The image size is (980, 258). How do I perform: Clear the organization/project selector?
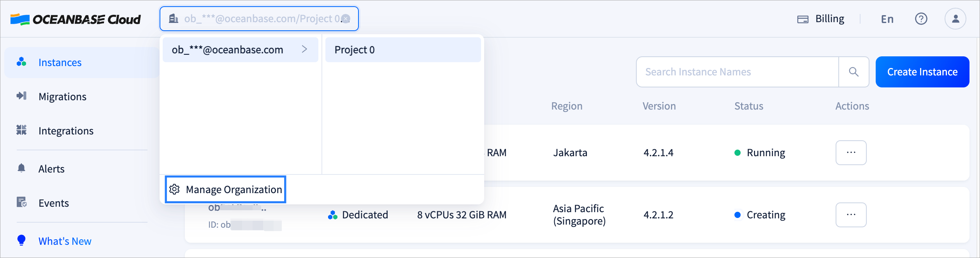coord(346,19)
